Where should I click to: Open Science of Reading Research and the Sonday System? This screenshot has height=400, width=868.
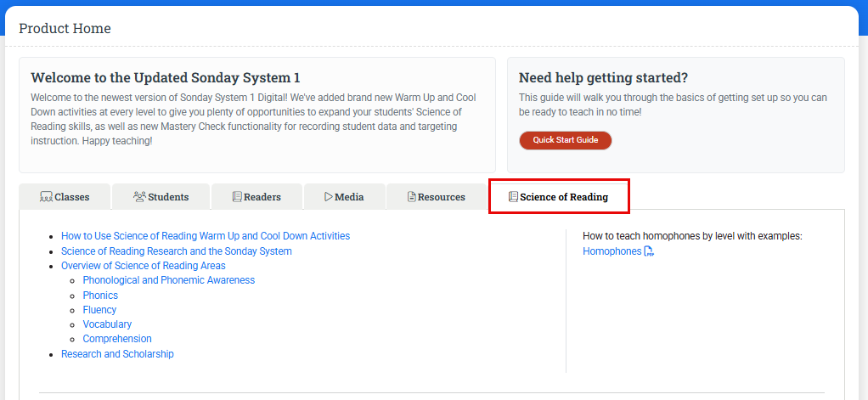coord(176,251)
